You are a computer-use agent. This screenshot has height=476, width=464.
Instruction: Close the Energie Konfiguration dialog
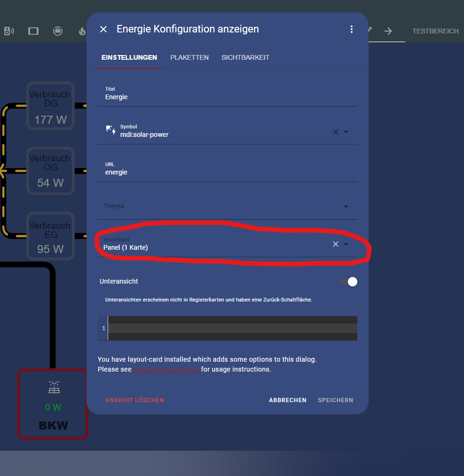pos(103,29)
